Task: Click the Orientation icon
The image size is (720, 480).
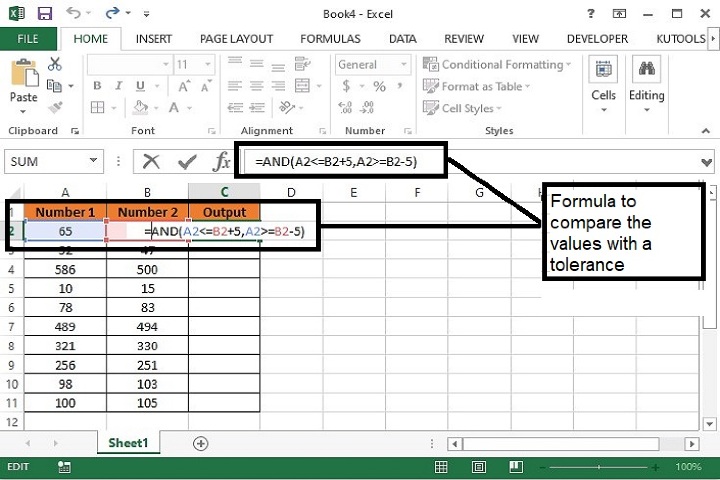Action: pos(287,107)
